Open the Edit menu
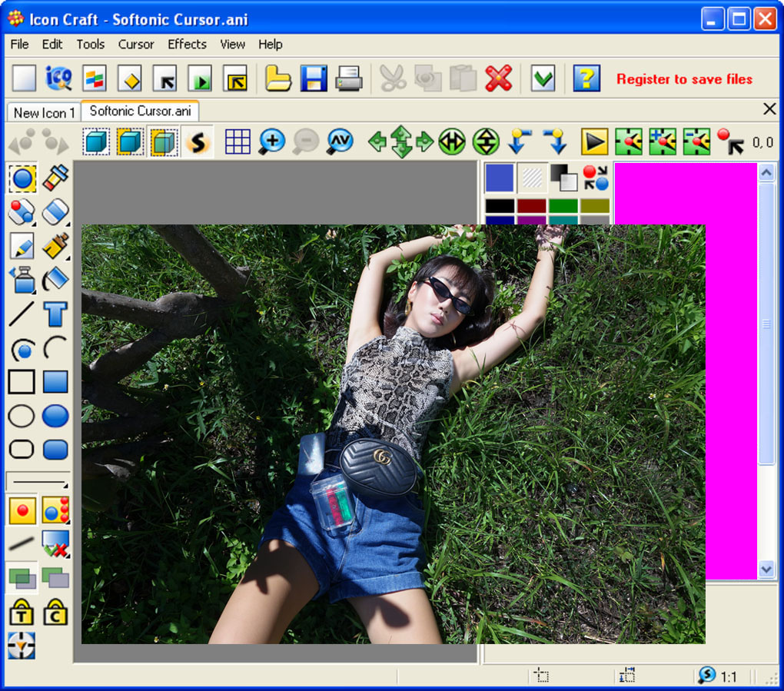 pos(52,45)
